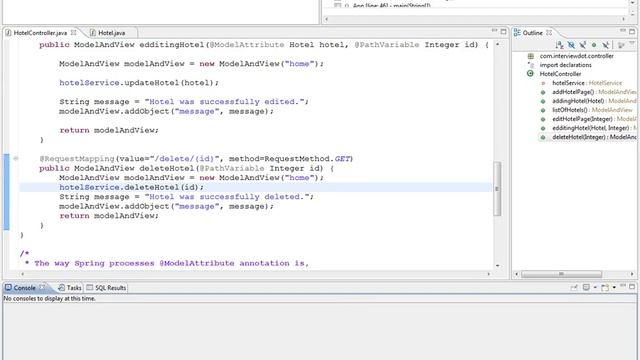640x360 pixels.
Task: Click the SQL Results tab icon
Action: coord(90,288)
